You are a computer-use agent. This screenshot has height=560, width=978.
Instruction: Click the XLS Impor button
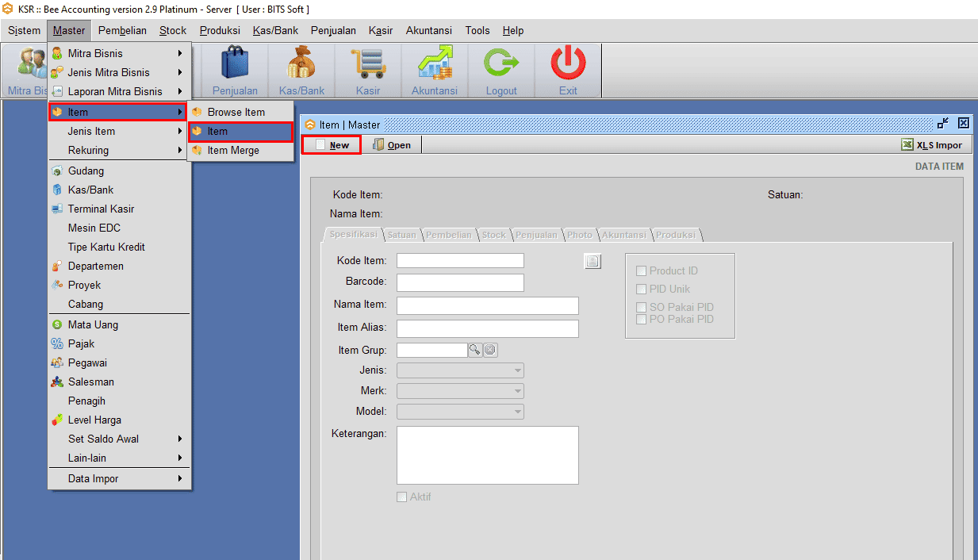932,145
